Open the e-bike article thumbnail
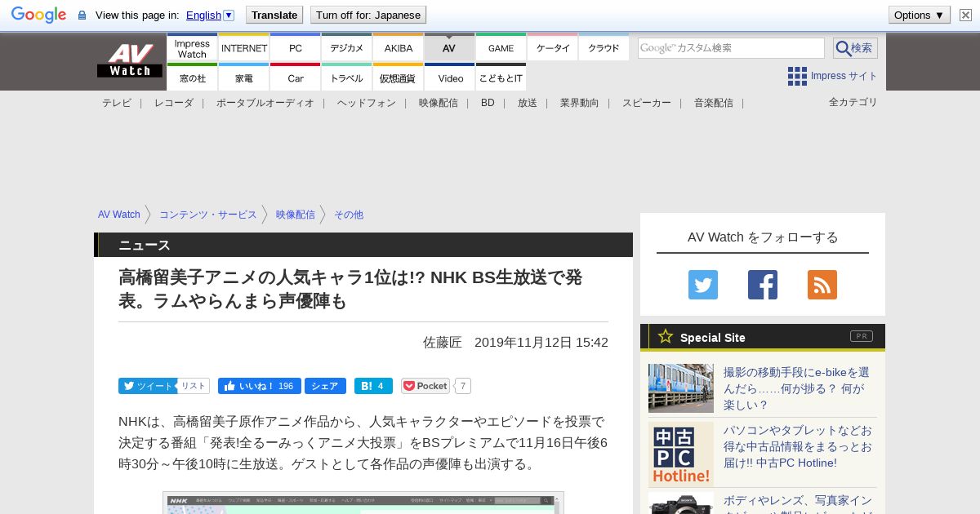 [x=681, y=388]
